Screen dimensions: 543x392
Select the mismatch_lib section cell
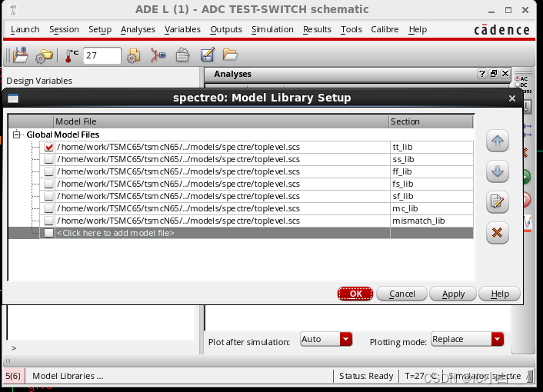click(431, 221)
